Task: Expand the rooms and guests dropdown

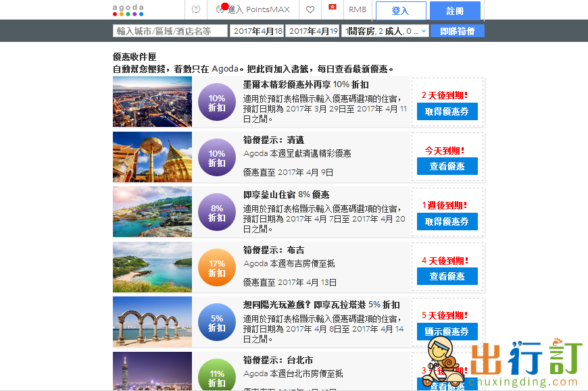Action: coord(385,30)
